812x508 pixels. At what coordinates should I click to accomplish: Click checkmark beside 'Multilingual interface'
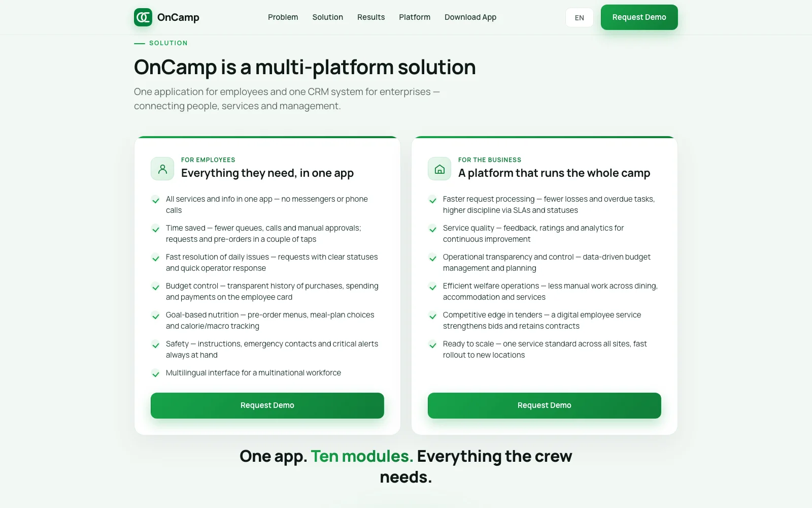[156, 374]
